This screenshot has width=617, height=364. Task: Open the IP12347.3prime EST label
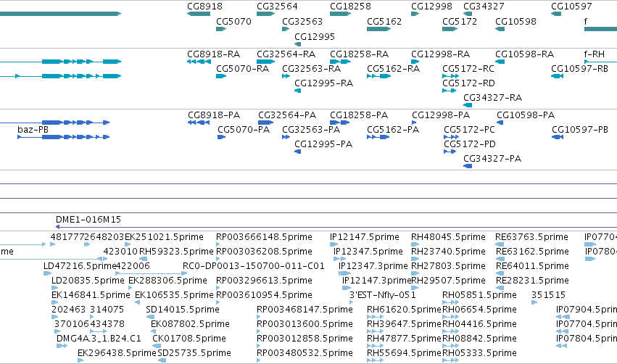373,265
